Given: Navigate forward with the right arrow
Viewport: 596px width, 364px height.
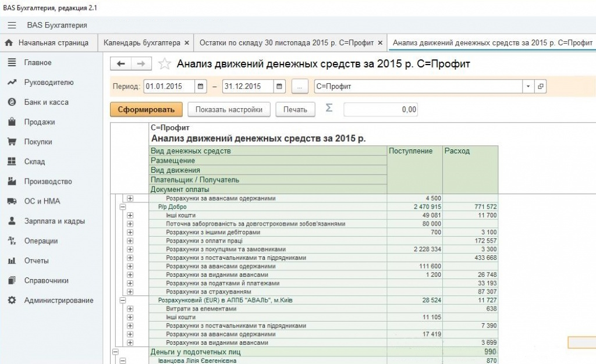Looking at the screenshot, I should point(141,64).
